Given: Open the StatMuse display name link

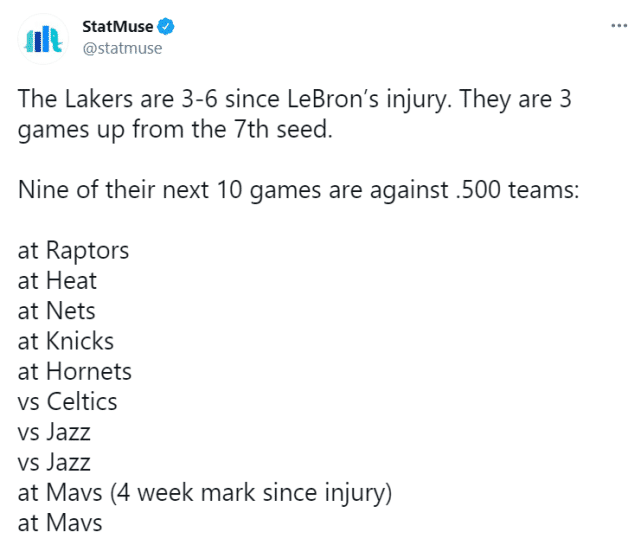Looking at the screenshot, I should click(117, 26).
